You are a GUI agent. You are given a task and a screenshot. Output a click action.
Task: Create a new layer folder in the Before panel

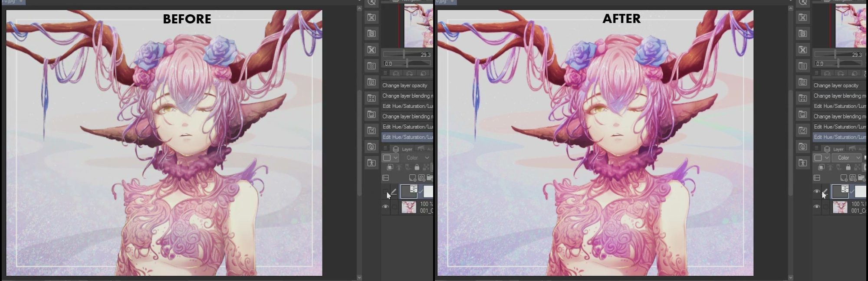coord(430,178)
